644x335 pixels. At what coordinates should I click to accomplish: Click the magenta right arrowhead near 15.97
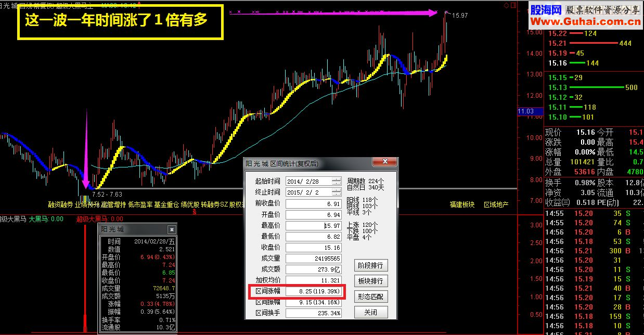[433, 13]
